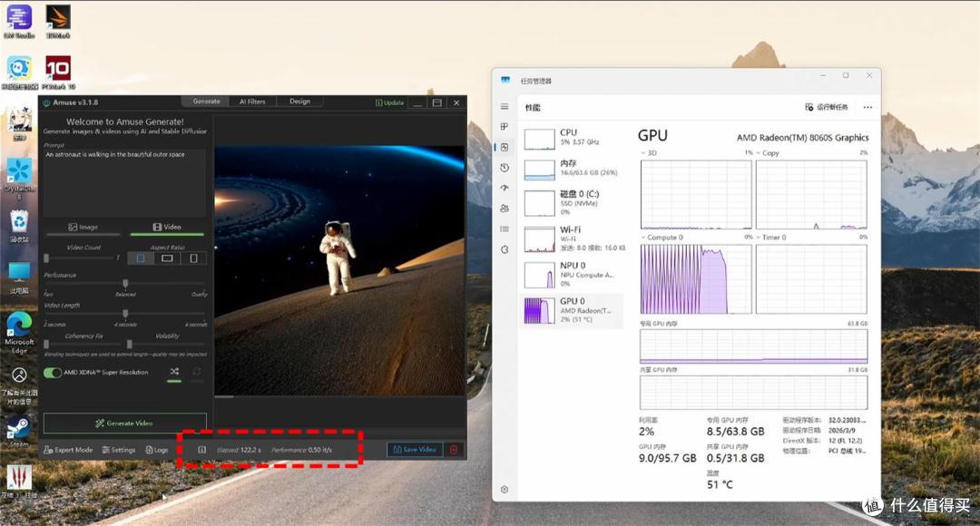Switch to the Design tab
The width and height of the screenshot is (980, 526).
(x=299, y=102)
